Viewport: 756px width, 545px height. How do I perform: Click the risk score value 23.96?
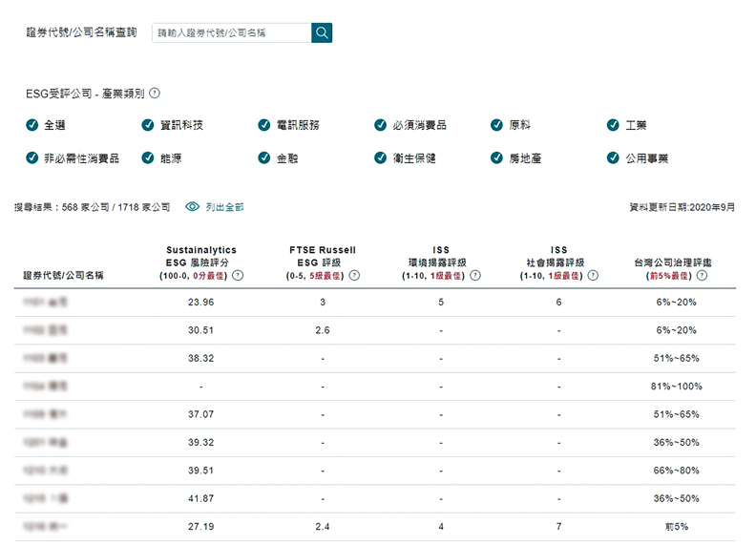pyautogui.click(x=201, y=303)
